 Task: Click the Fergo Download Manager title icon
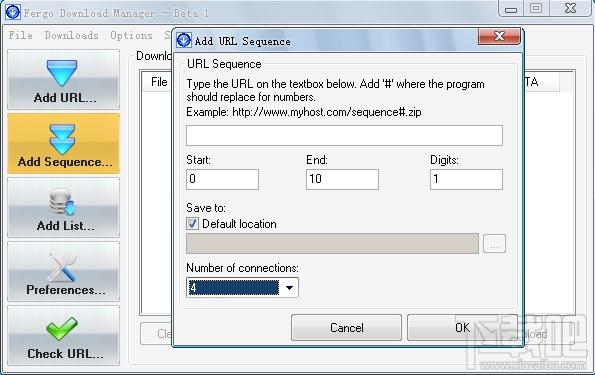pyautogui.click(x=13, y=12)
